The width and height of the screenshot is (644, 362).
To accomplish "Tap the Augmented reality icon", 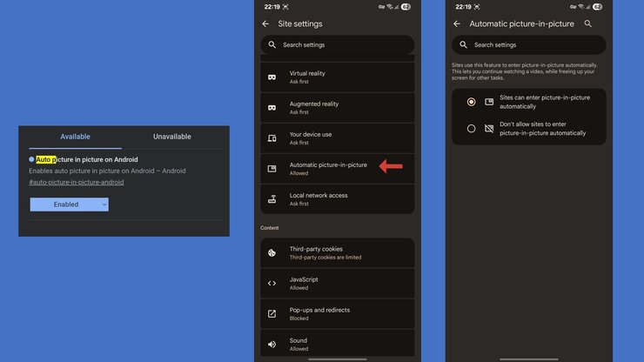I will [x=272, y=108].
